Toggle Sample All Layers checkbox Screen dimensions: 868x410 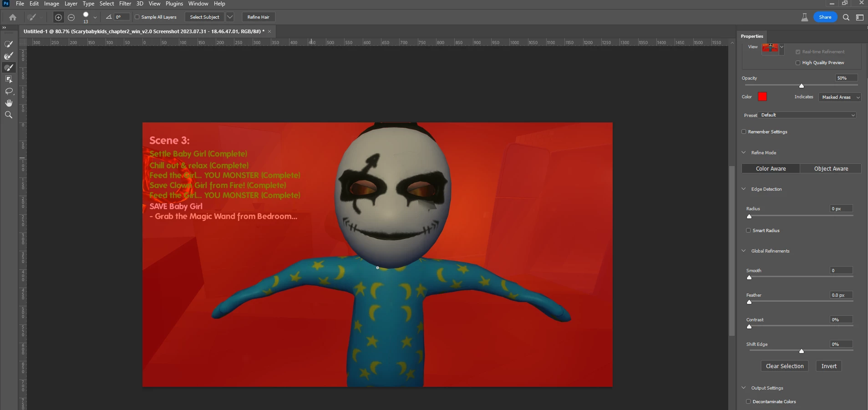[137, 17]
